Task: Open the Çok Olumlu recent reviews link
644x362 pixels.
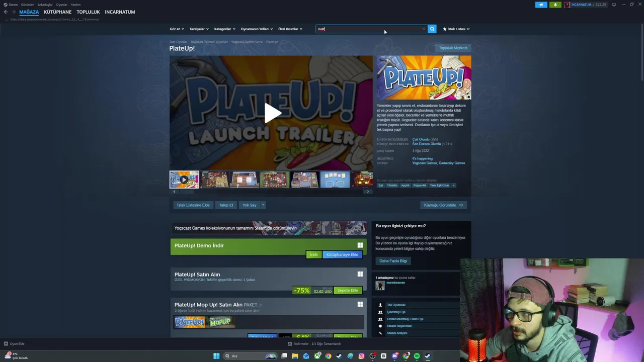Action: click(x=421, y=139)
